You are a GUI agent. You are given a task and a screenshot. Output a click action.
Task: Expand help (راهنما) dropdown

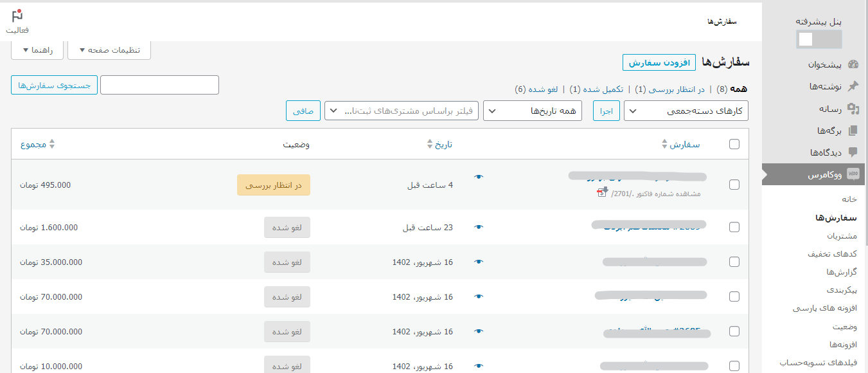pyautogui.click(x=37, y=50)
